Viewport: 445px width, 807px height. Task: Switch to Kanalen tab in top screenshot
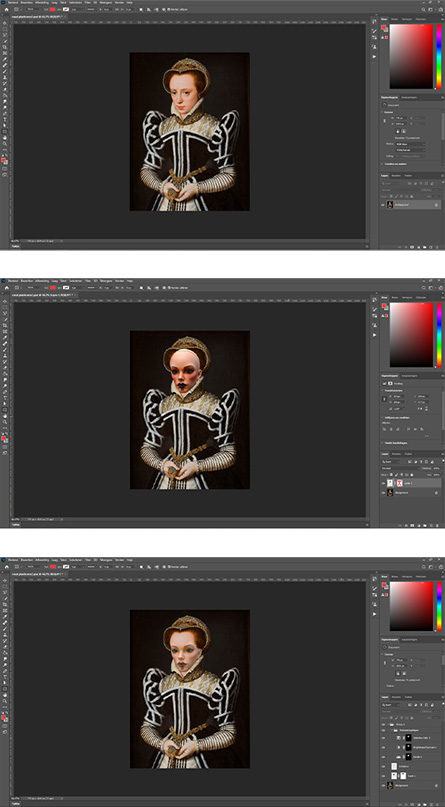point(397,175)
